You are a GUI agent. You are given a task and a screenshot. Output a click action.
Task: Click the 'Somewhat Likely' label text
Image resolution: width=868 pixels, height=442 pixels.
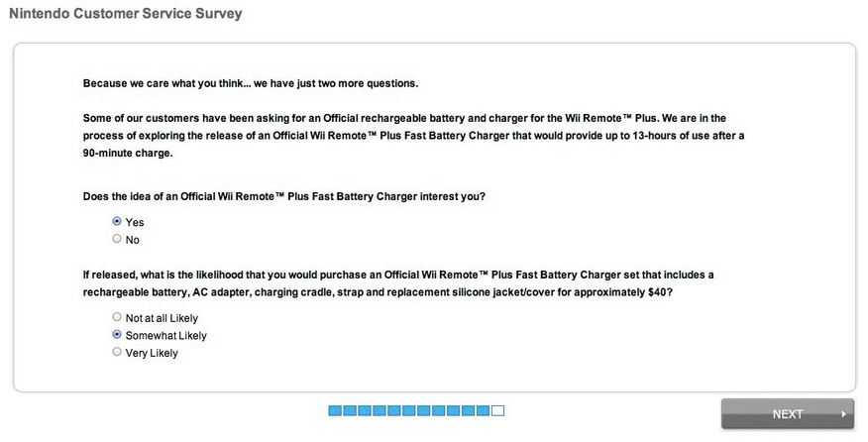(165, 336)
